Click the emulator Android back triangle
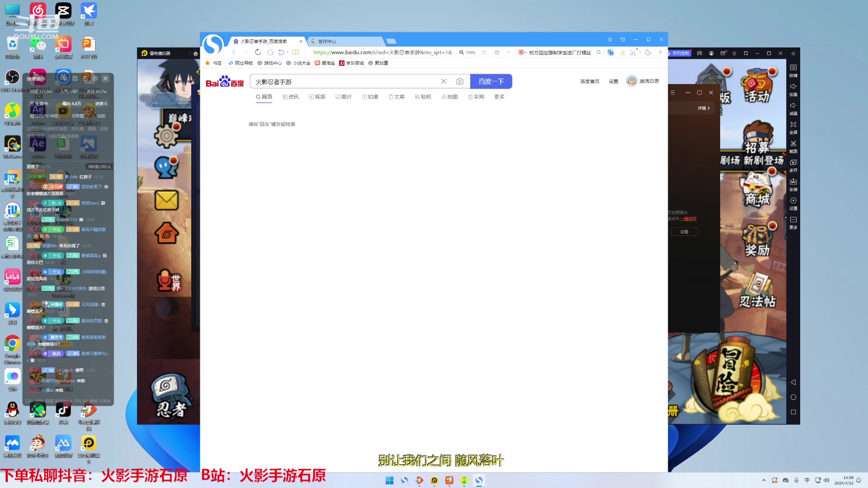 (x=793, y=382)
